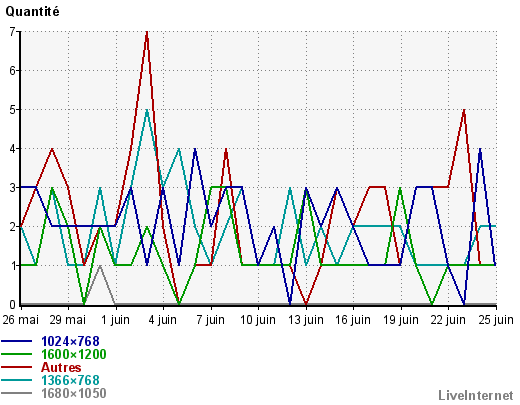The width and height of the screenshot is (520, 405).
Task: Open the LiveInternet watermark link
Action: click(476, 395)
